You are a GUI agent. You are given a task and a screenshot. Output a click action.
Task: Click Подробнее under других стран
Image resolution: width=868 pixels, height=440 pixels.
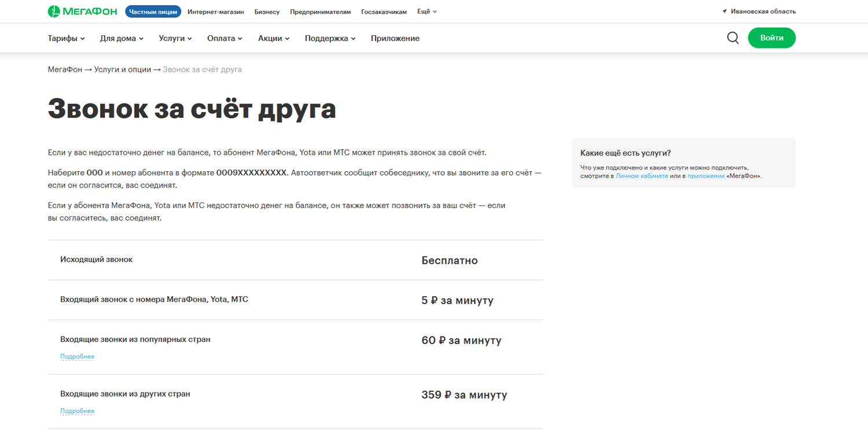click(77, 411)
